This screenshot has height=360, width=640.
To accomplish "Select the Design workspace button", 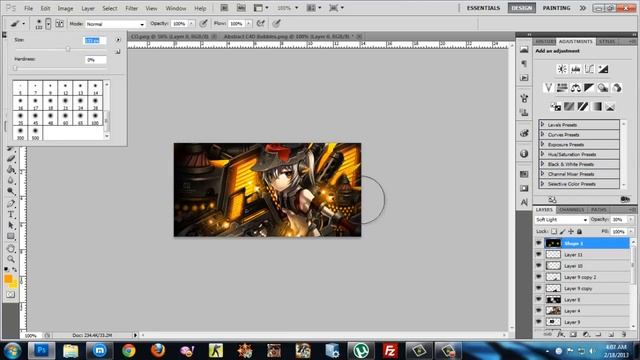I will click(x=522, y=8).
